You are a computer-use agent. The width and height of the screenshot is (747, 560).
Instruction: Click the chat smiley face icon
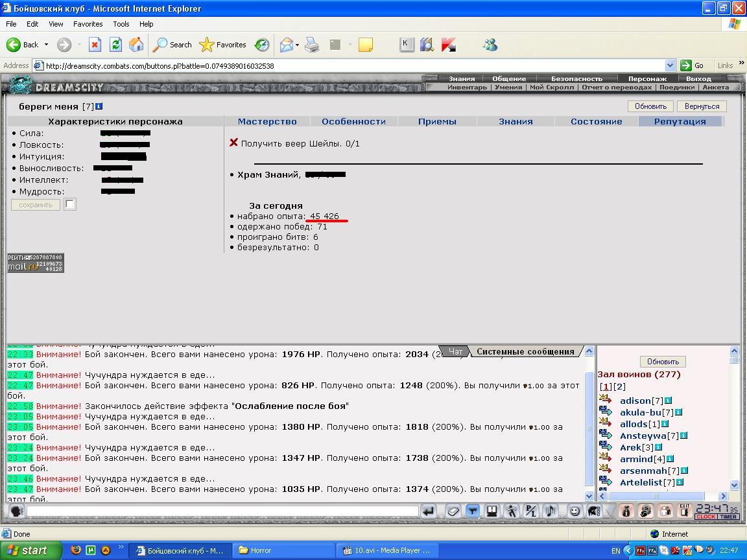(x=575, y=511)
